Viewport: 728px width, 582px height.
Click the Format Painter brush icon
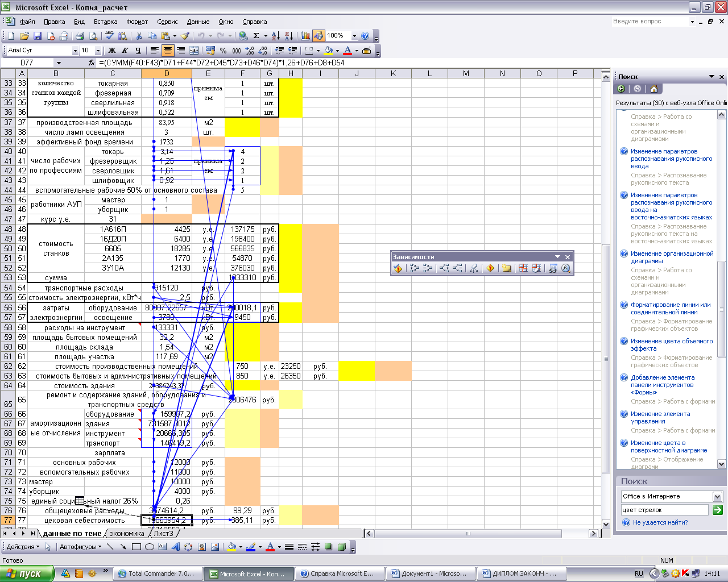coord(185,36)
